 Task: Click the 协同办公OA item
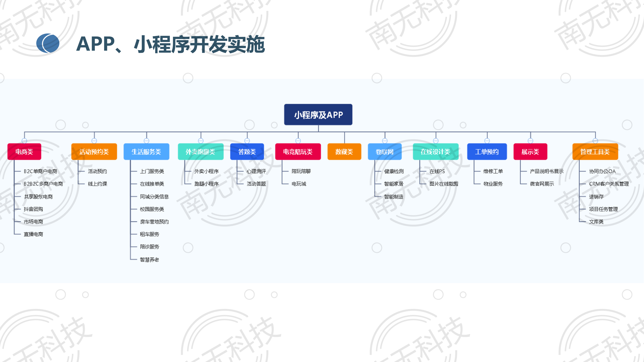click(x=602, y=171)
